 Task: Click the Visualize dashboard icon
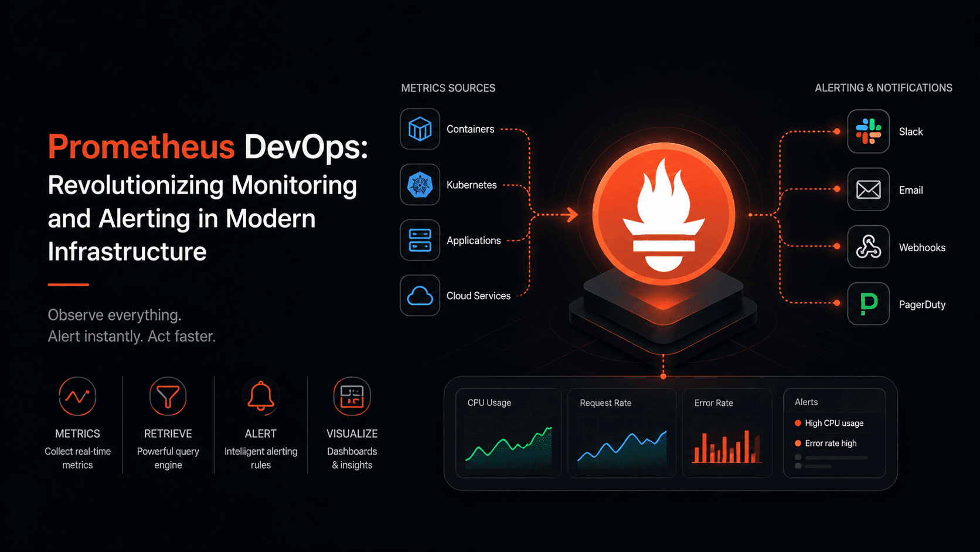click(352, 397)
